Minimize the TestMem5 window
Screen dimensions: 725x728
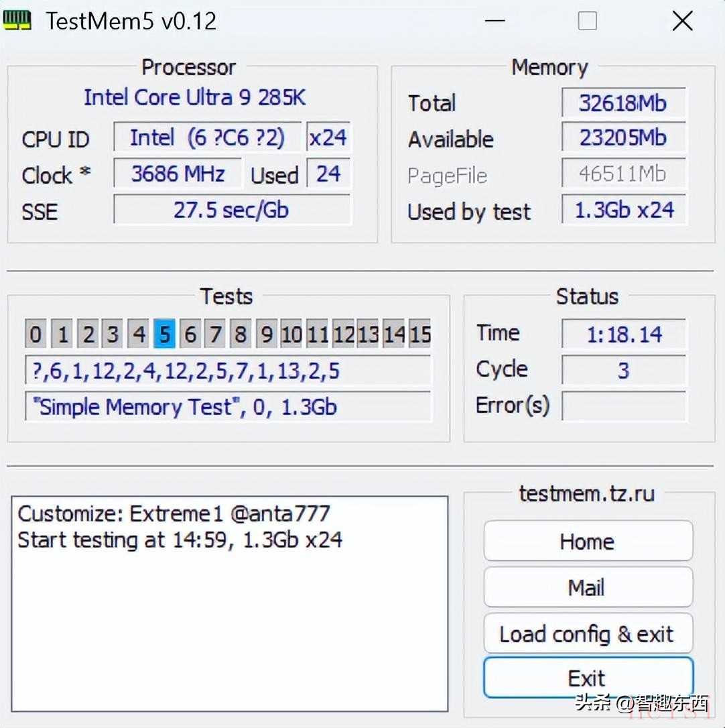click(495, 21)
